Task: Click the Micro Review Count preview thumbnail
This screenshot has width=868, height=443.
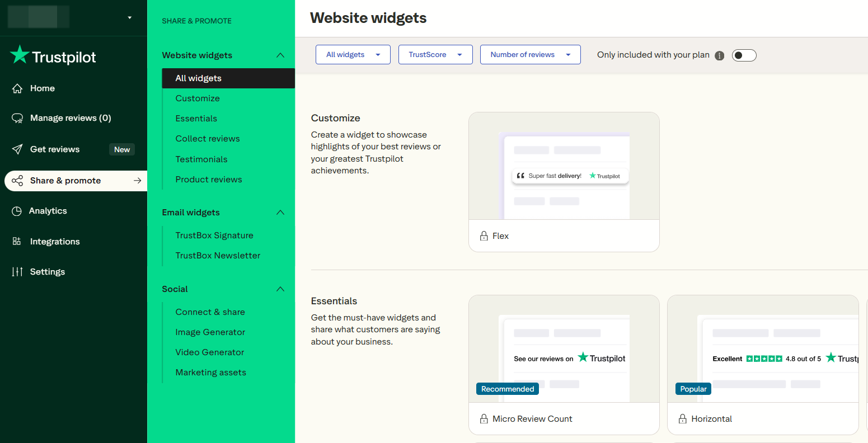Action: (x=564, y=349)
